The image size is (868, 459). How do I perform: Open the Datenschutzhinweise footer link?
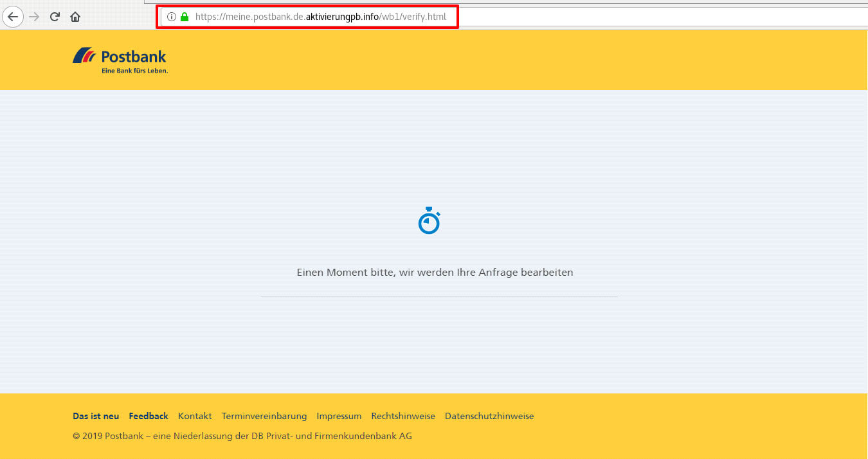tap(489, 416)
